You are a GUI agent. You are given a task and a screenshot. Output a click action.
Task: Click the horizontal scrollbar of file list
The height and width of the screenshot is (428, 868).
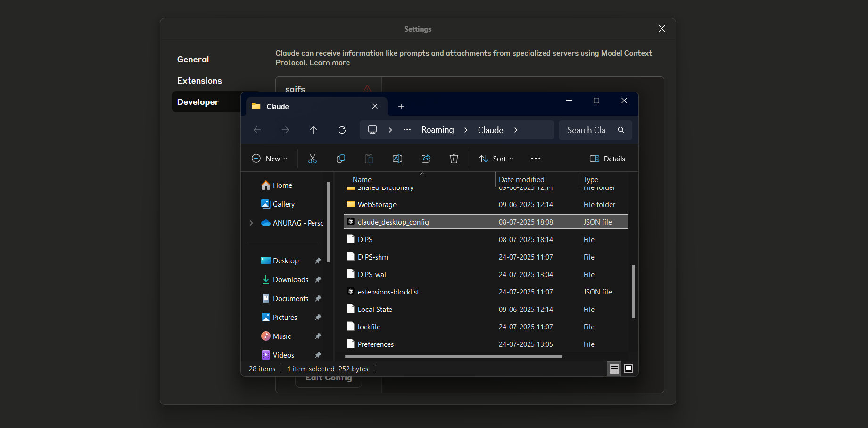[454, 357]
